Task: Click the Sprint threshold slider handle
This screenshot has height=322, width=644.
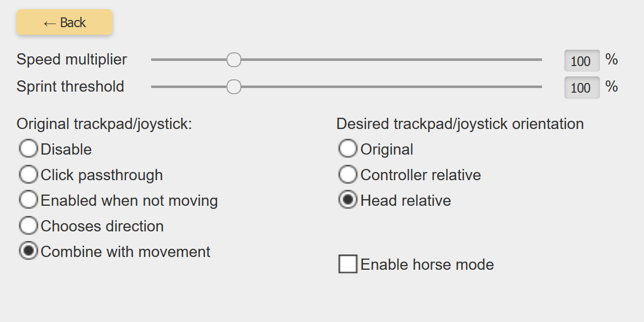Action: click(x=234, y=87)
